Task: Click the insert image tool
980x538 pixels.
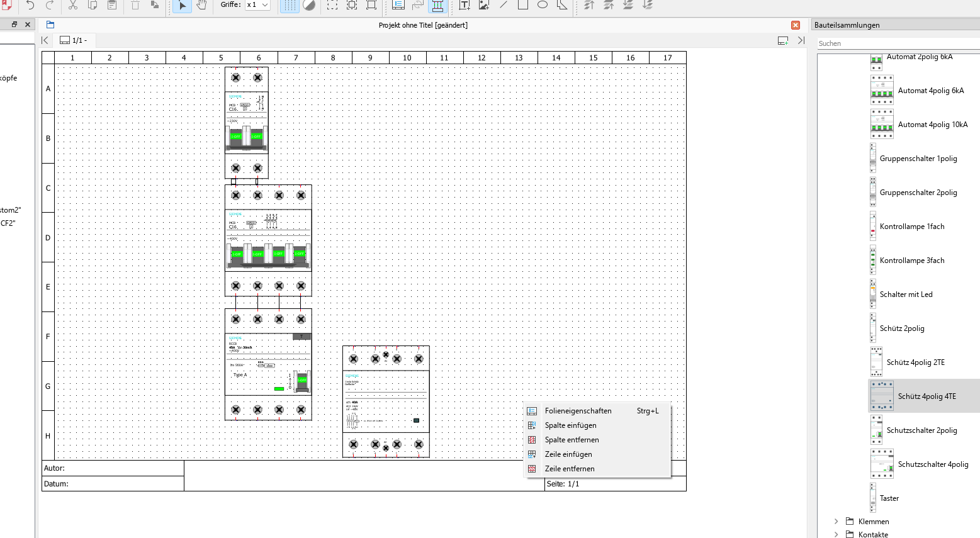Action: 484,6
